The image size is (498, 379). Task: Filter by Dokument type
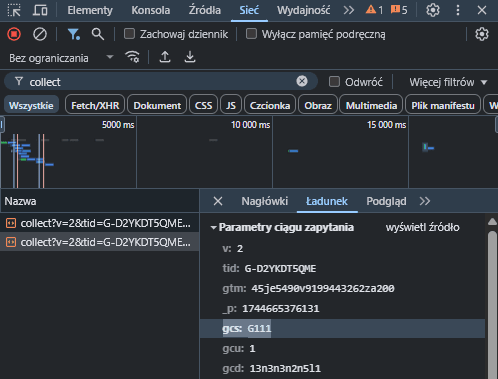[157, 106]
